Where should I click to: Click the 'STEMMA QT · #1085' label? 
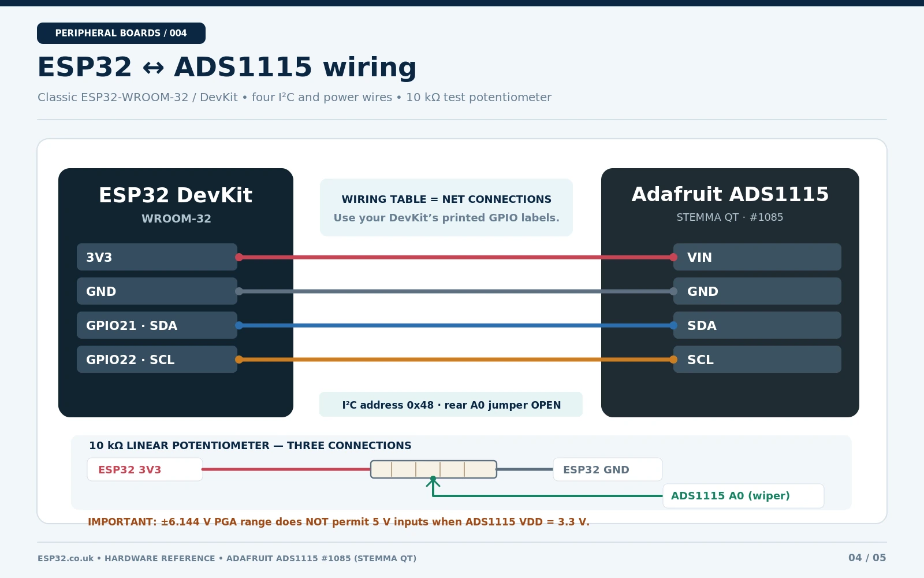pyautogui.click(x=730, y=217)
